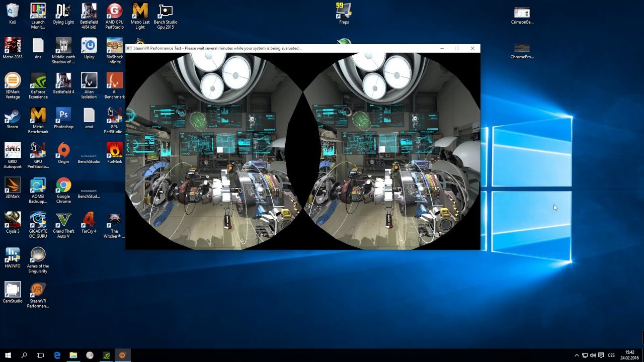Launch Metro Last Light shortcut
Image resolution: width=644 pixels, height=362 pixels.
click(140, 16)
